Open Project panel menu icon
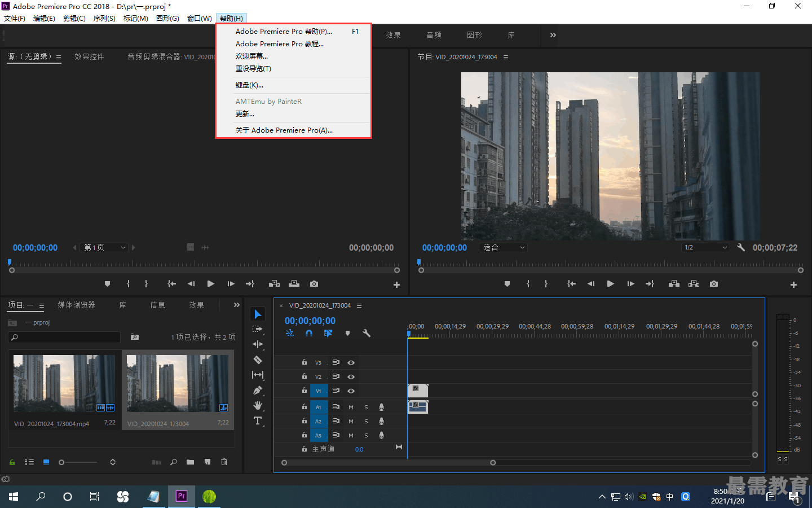This screenshot has width=812, height=508. click(x=42, y=305)
